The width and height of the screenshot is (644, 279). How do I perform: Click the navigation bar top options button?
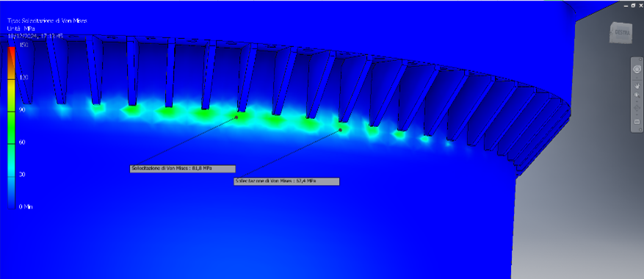tap(640, 59)
